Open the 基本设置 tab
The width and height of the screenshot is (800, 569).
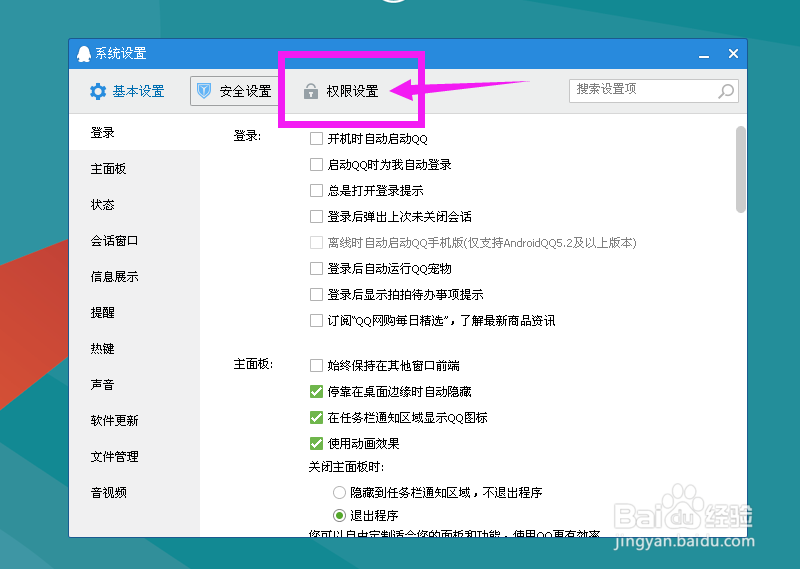[x=128, y=91]
